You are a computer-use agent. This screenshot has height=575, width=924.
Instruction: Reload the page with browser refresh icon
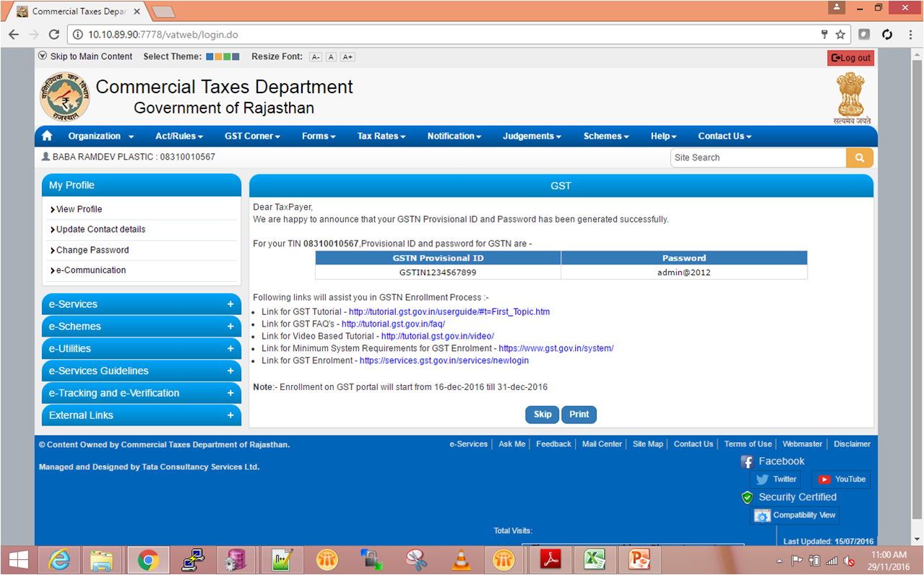pyautogui.click(x=54, y=35)
